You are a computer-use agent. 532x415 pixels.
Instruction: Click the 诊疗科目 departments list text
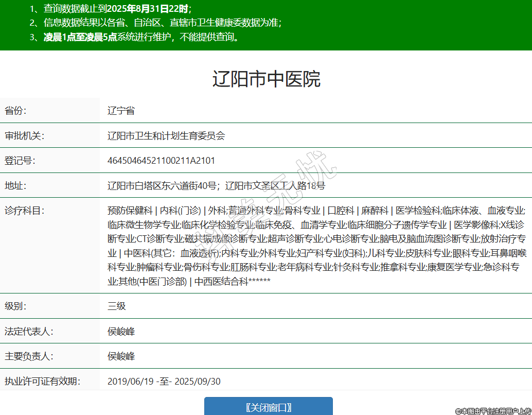(x=316, y=246)
